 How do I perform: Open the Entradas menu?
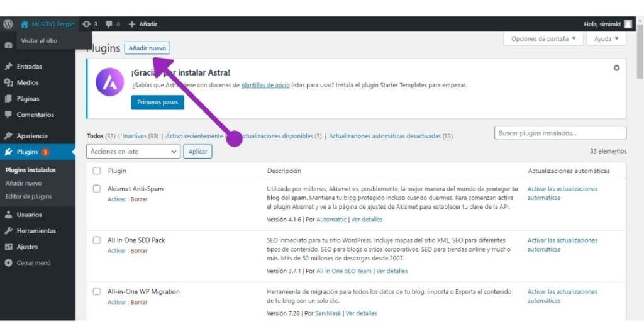pos(29,67)
